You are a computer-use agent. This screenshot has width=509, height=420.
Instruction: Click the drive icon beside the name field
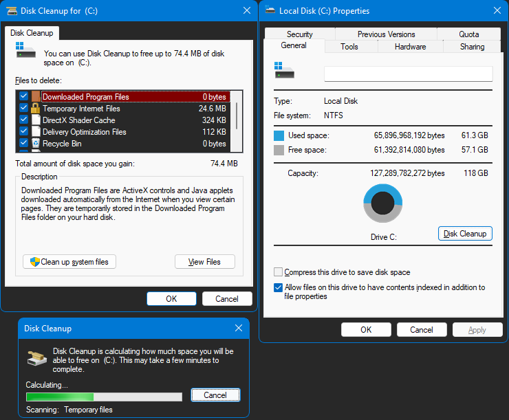(x=284, y=70)
